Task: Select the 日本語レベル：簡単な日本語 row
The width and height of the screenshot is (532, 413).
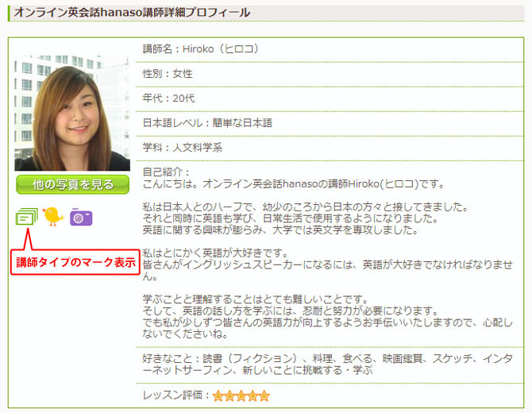Action: coord(330,124)
